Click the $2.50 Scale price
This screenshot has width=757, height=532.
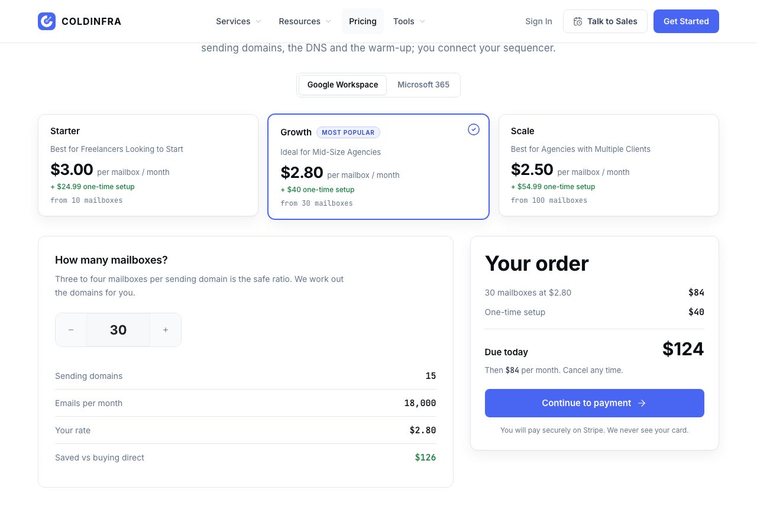(532, 170)
